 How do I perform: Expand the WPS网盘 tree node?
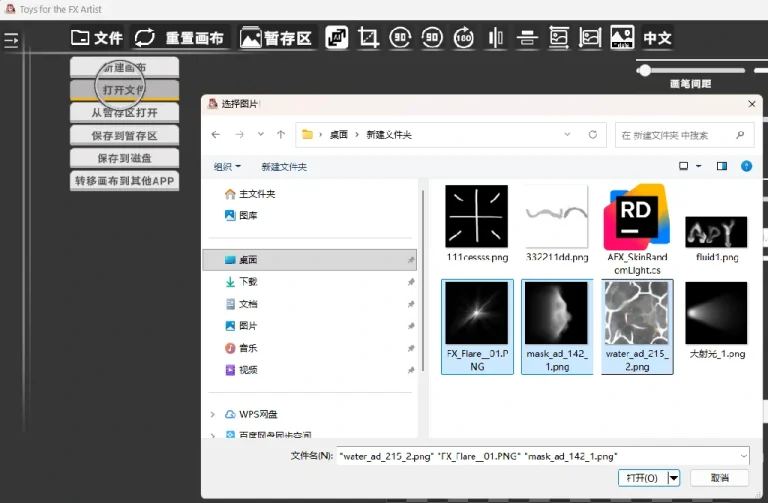[x=212, y=414]
